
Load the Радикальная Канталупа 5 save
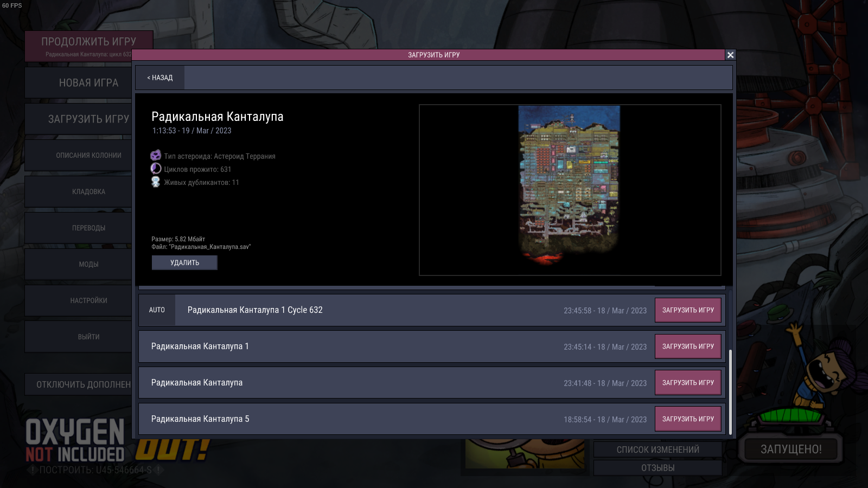(687, 419)
